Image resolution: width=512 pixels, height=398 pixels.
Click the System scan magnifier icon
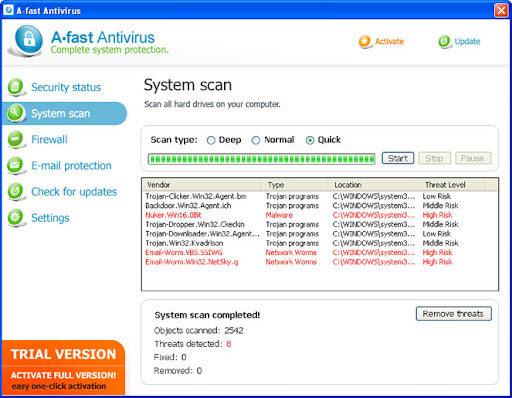pos(15,113)
